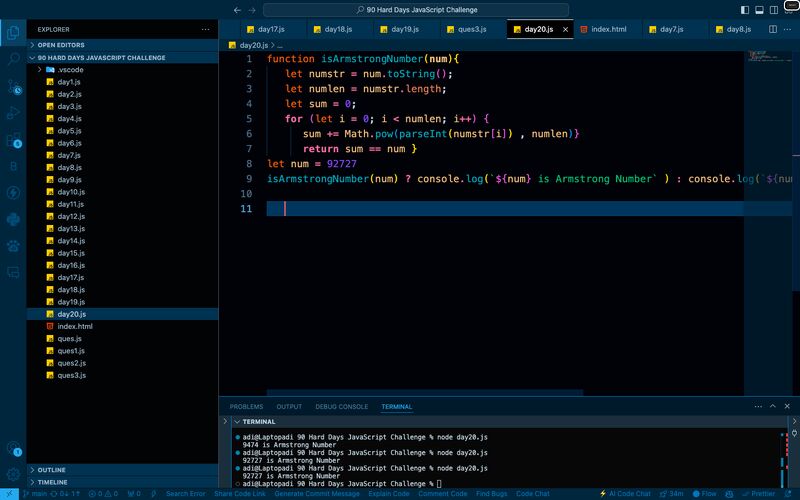Screen dimensions: 800x500
Task: Open the Debug Console panel tab
Action: (x=341, y=407)
